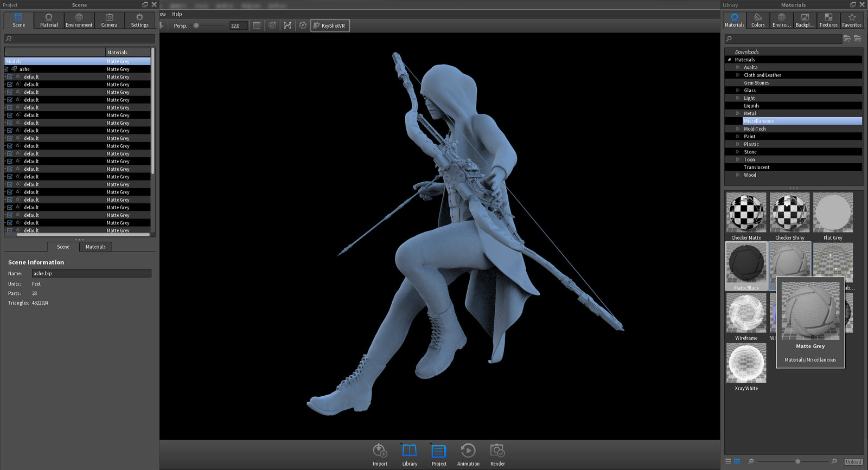Click the Library search box
868x470 pixels.
(x=783, y=38)
